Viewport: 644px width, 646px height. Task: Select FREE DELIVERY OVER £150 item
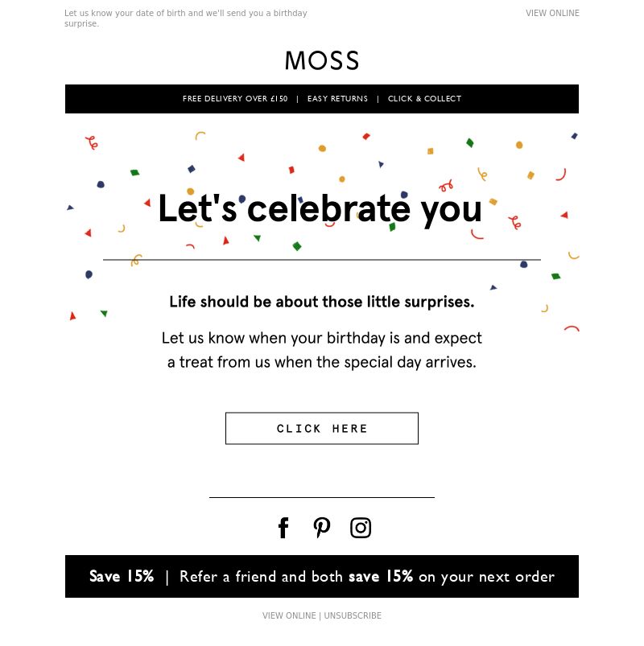pos(235,99)
